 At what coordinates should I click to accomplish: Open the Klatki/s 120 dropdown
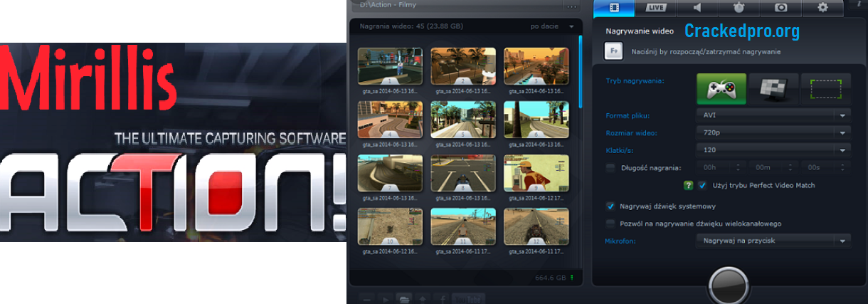click(773, 150)
